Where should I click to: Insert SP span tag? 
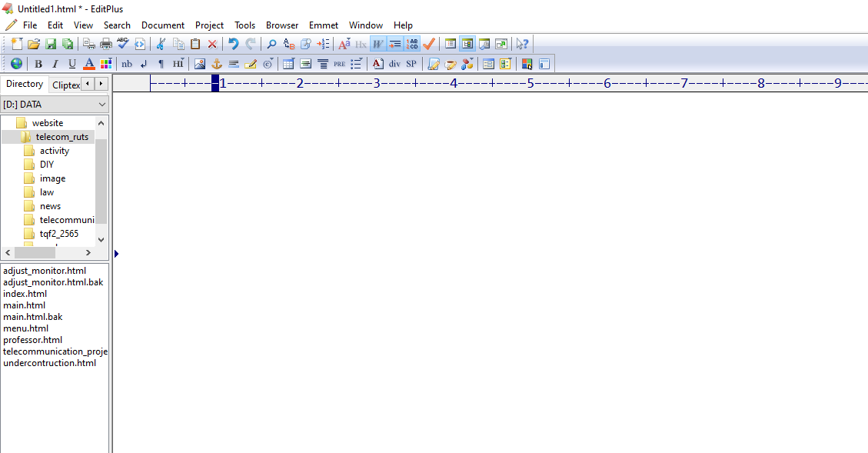pos(411,64)
